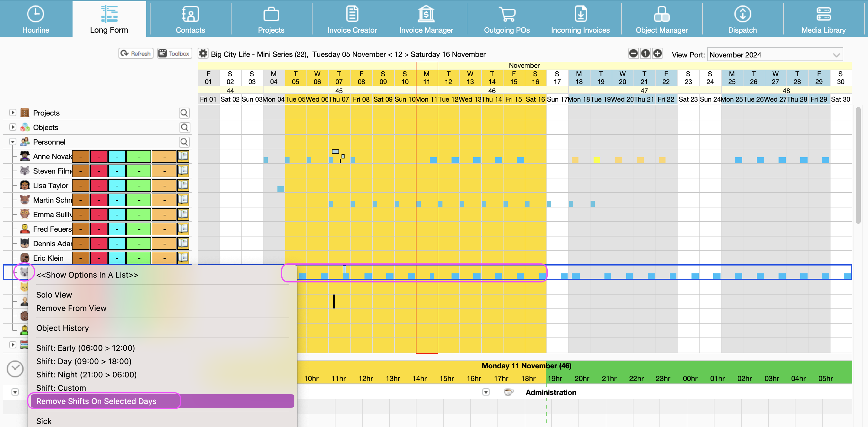The height and width of the screenshot is (427, 868).
Task: Click Eric Klein's green swatch cell
Action: click(x=138, y=258)
